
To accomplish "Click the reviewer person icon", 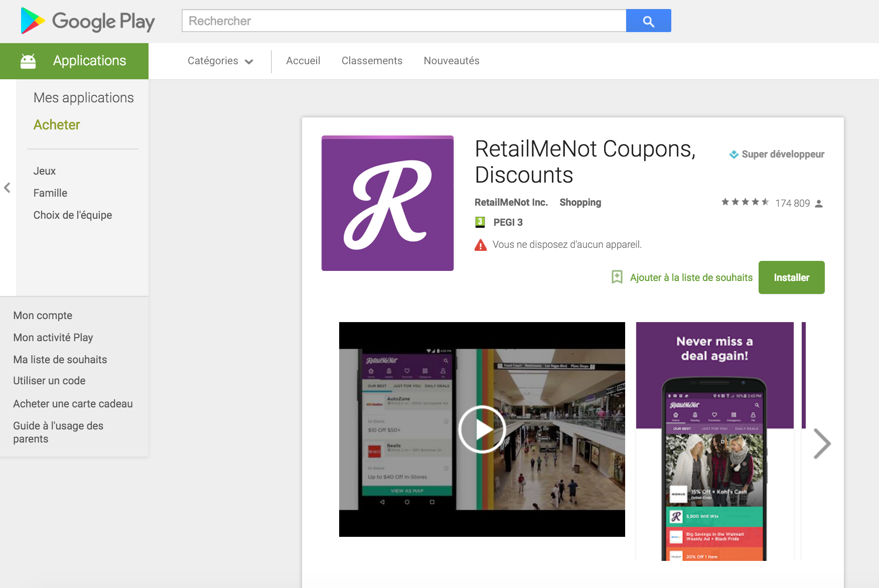I will coord(819,204).
